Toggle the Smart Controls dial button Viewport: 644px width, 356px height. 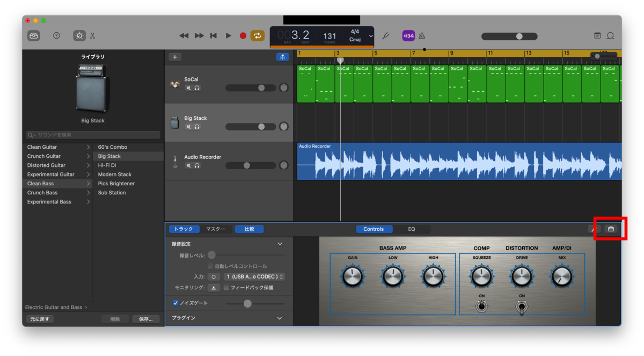click(79, 36)
